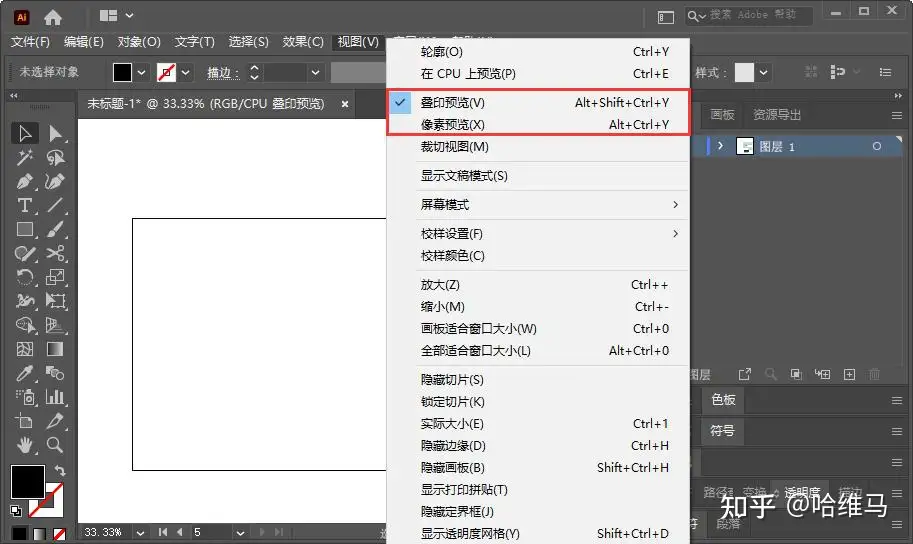
Task: Select the Pen tool
Action: 24,181
